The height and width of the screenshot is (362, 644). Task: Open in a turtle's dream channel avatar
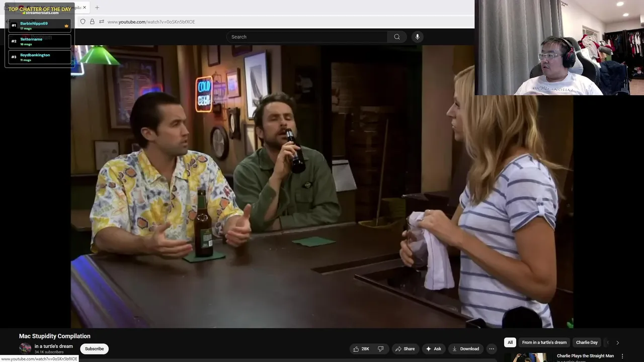click(x=25, y=348)
